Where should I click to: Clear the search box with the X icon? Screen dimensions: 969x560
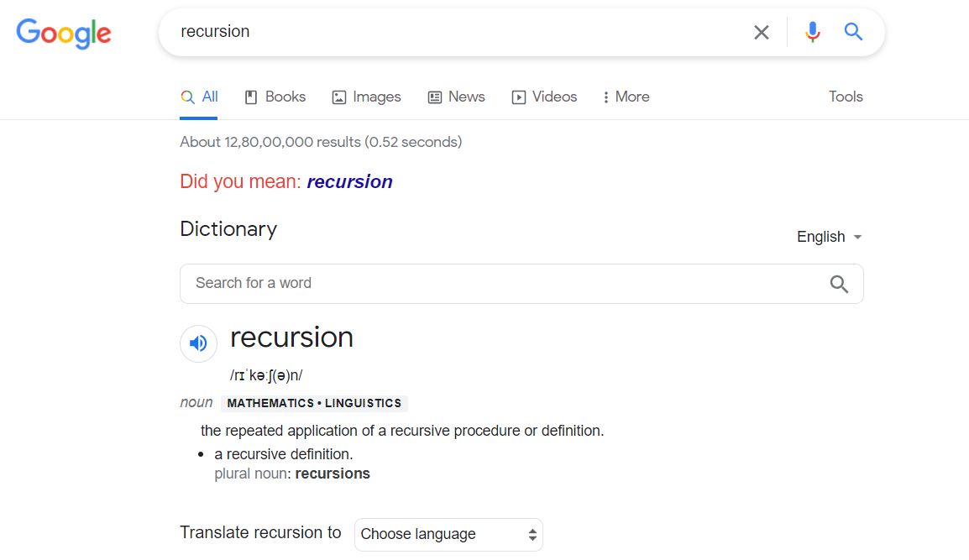pyautogui.click(x=761, y=33)
